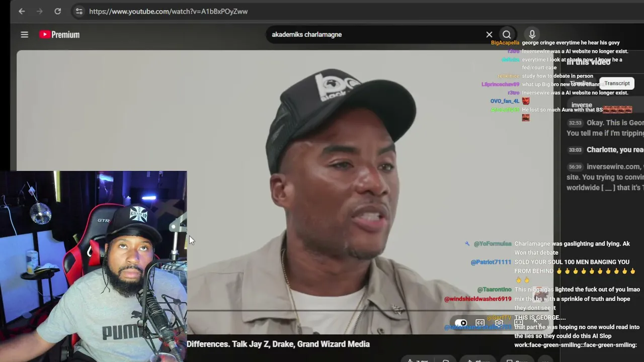Jump to the 32:53 transcript timestamp
644x362 pixels.
coord(575,123)
